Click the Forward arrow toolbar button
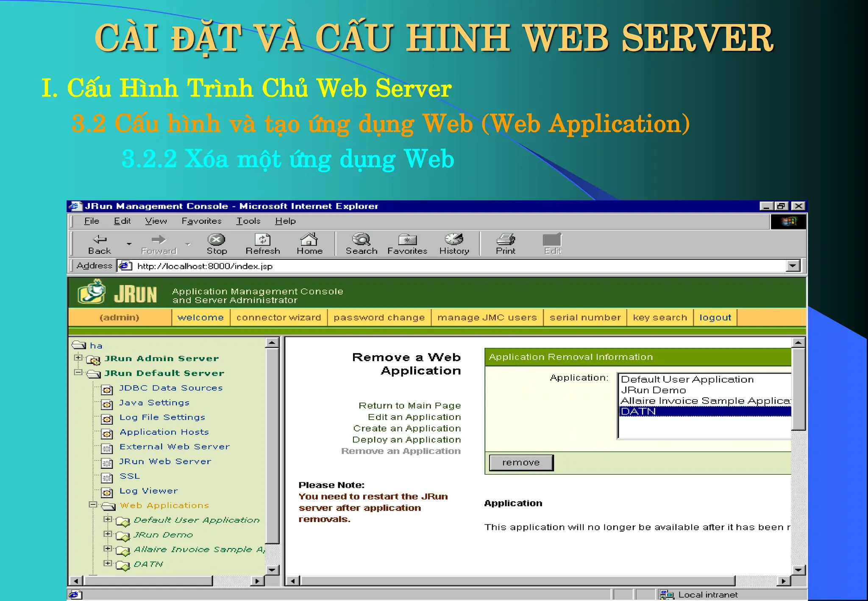 159,244
